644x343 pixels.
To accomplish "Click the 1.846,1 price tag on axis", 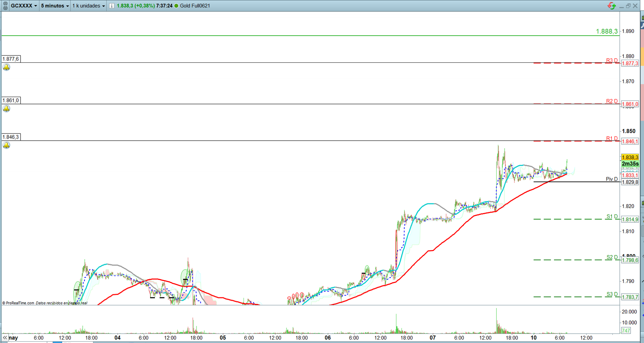I will [x=630, y=141].
